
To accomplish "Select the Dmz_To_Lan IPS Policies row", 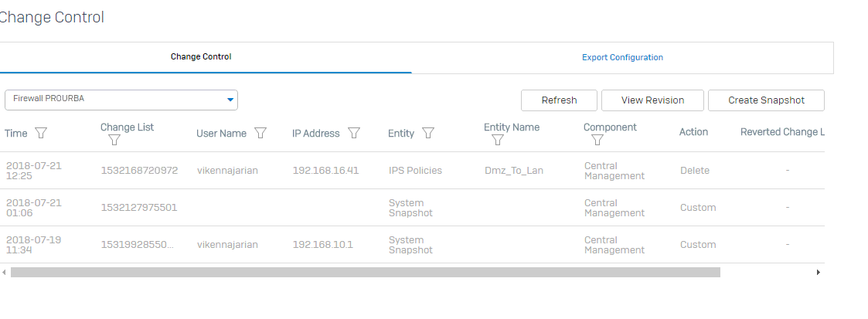I will [413, 171].
